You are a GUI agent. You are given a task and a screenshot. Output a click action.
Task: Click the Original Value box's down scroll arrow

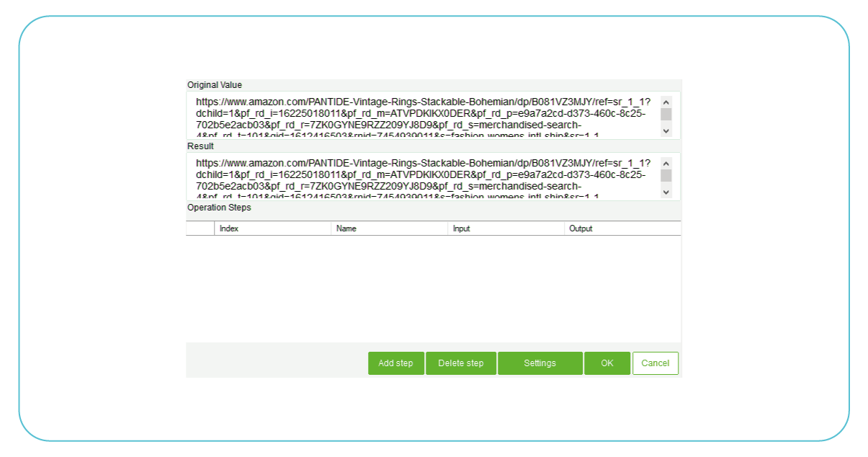point(666,130)
